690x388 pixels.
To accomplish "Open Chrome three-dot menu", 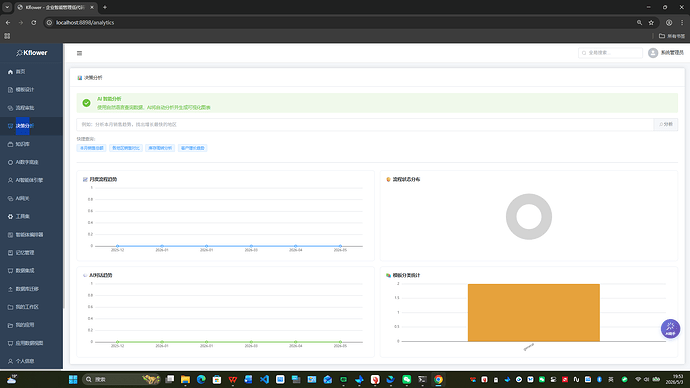I will [682, 22].
